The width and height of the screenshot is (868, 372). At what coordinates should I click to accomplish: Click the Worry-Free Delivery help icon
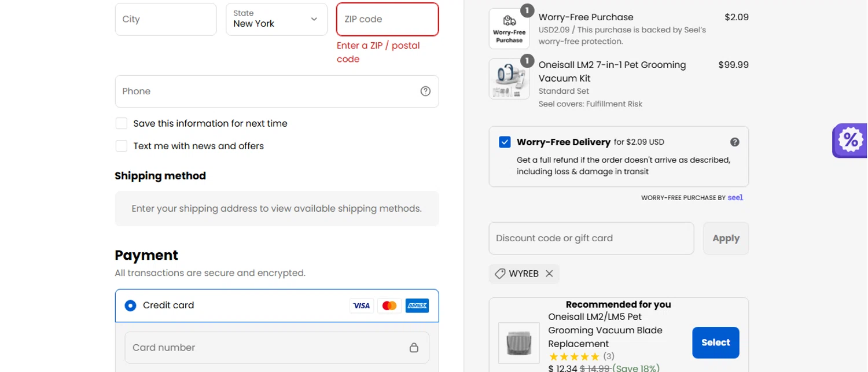(x=734, y=142)
